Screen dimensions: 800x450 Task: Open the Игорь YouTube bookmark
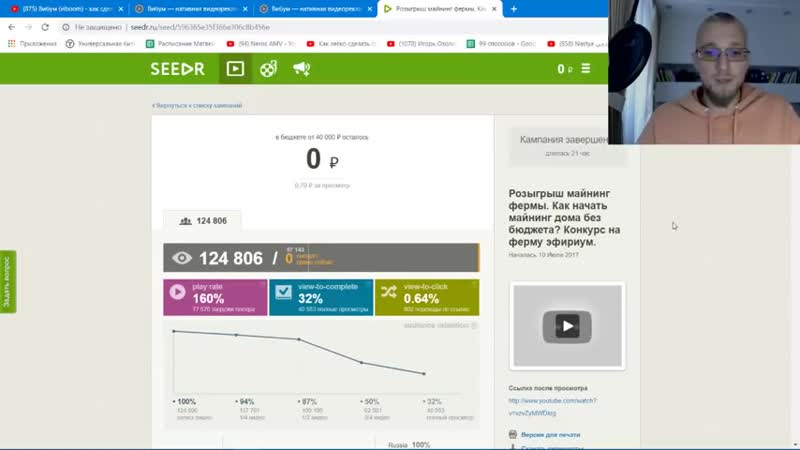421,44
